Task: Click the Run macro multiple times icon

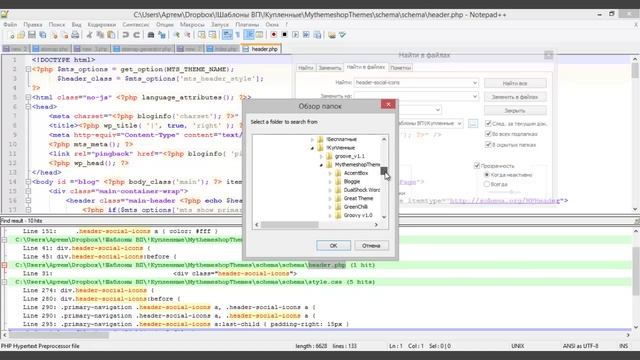Action: pos(306,36)
